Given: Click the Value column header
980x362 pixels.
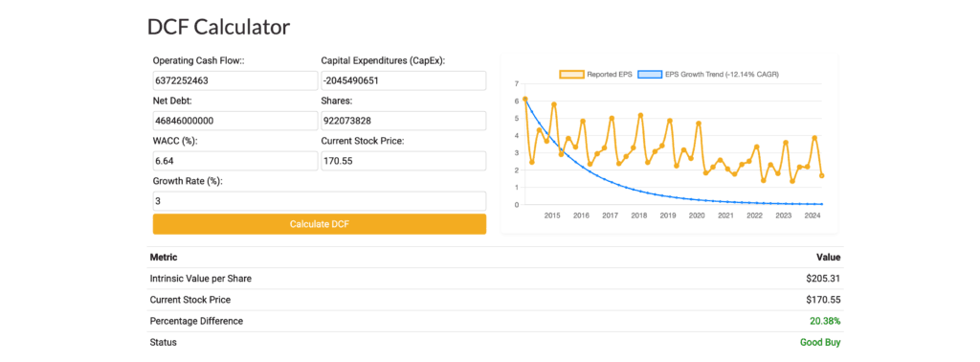Looking at the screenshot, I should pos(828,257).
